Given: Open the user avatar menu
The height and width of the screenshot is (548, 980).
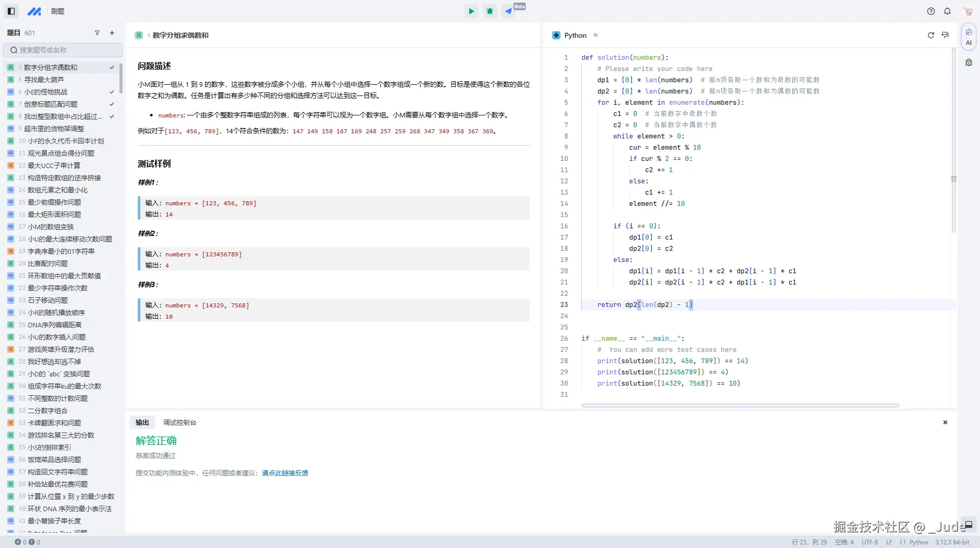Looking at the screenshot, I should point(968,11).
